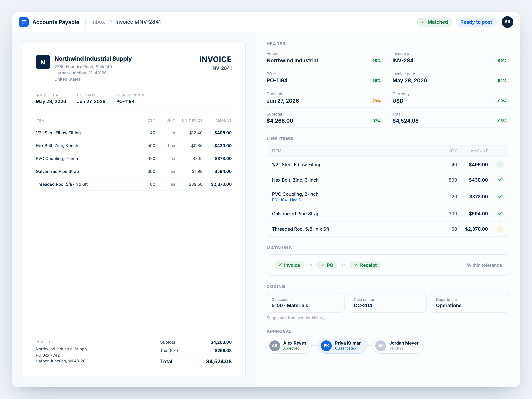Open the Department Operations selector
This screenshot has height=399, width=532.
click(x=470, y=303)
